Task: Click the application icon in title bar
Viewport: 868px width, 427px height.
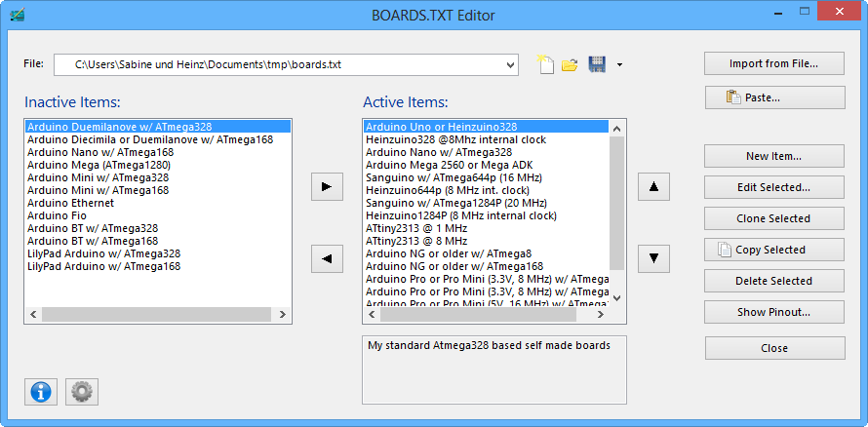Action: [18, 15]
